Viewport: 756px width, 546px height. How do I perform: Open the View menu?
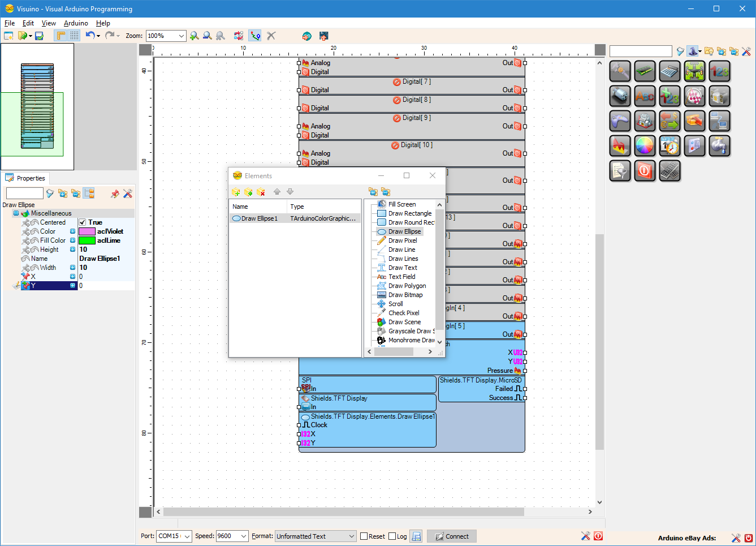tap(49, 23)
